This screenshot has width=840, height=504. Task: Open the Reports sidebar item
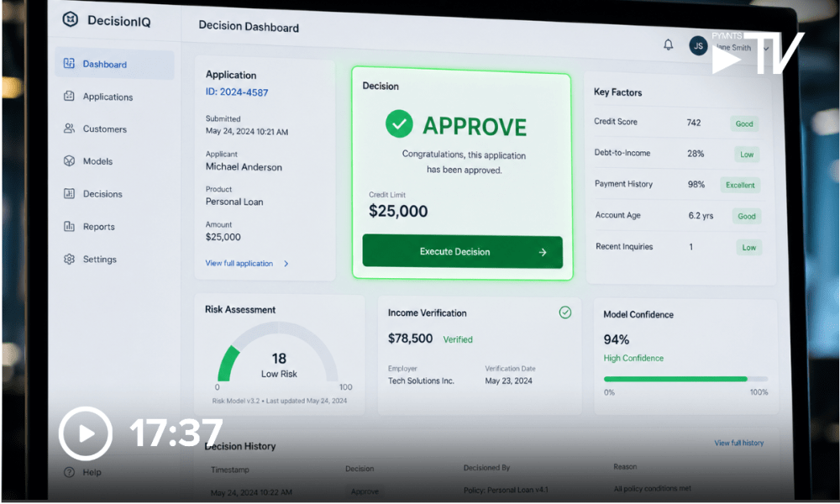coord(98,227)
